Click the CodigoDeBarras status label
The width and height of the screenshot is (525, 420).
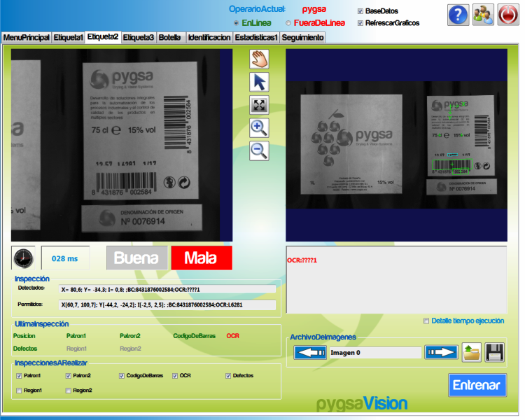coord(194,336)
